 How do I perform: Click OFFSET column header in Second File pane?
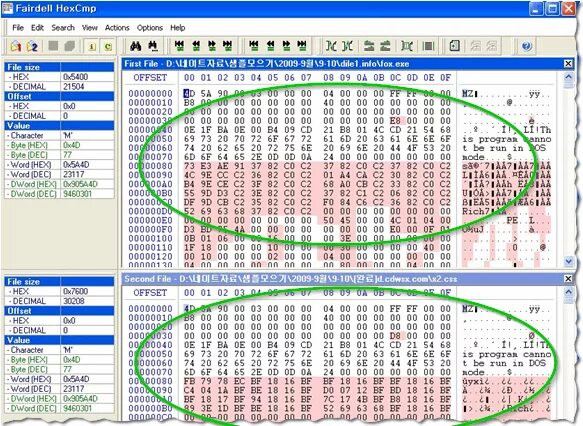(150, 293)
